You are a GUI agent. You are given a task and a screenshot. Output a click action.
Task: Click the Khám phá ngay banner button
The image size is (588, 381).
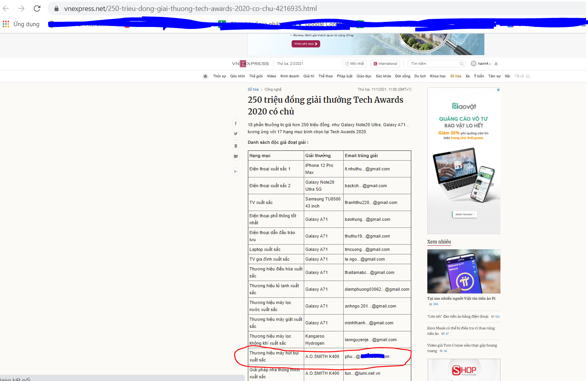click(306, 44)
